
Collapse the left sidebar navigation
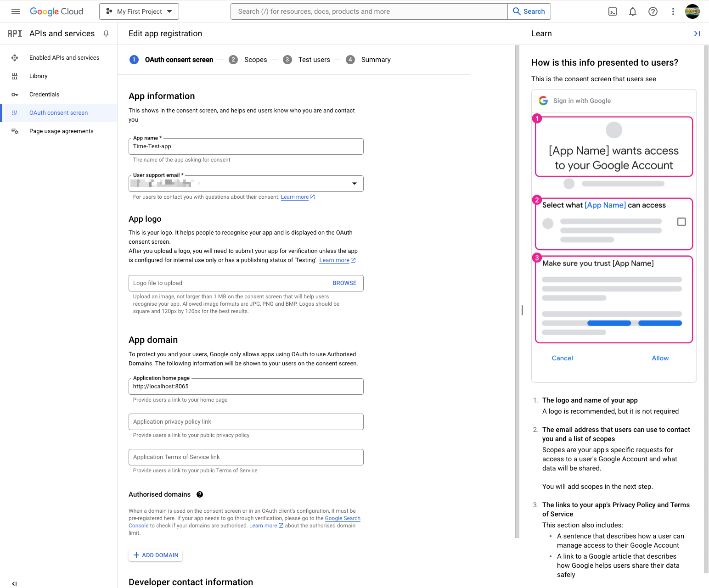pos(14,584)
